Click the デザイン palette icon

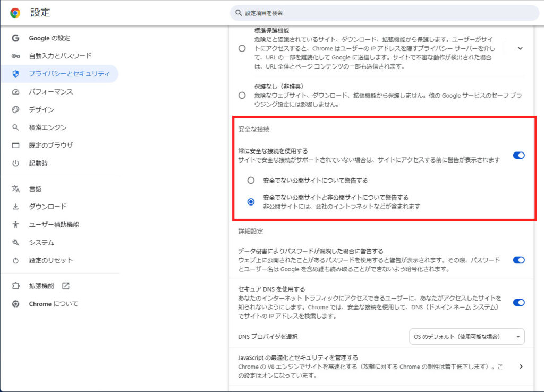[x=16, y=109]
